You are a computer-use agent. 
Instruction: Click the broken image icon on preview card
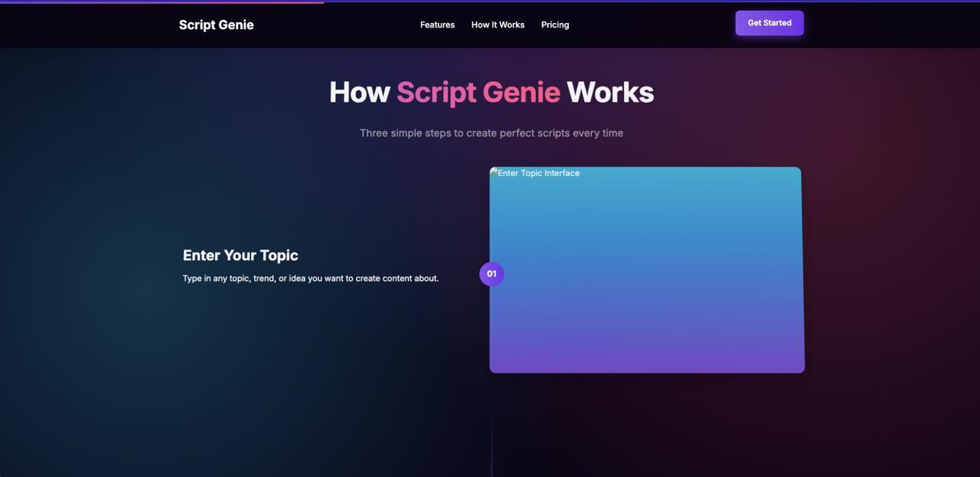[x=494, y=172]
